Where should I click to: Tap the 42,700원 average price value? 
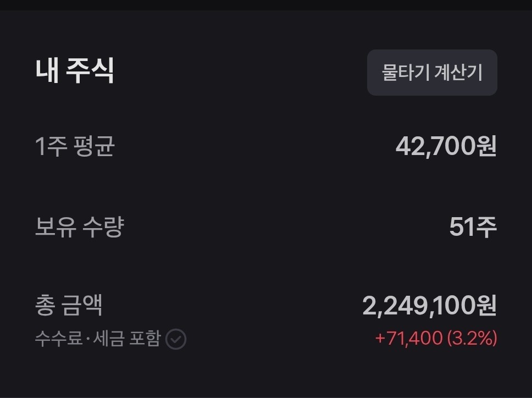(x=446, y=146)
